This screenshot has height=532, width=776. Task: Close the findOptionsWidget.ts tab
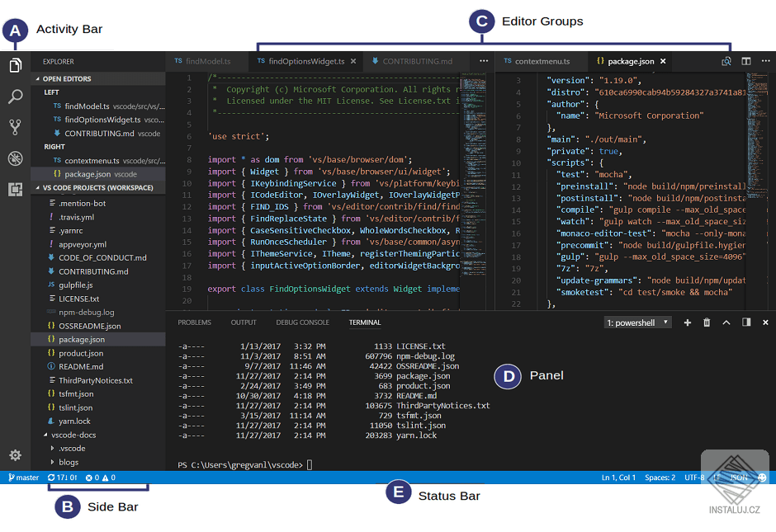point(355,61)
